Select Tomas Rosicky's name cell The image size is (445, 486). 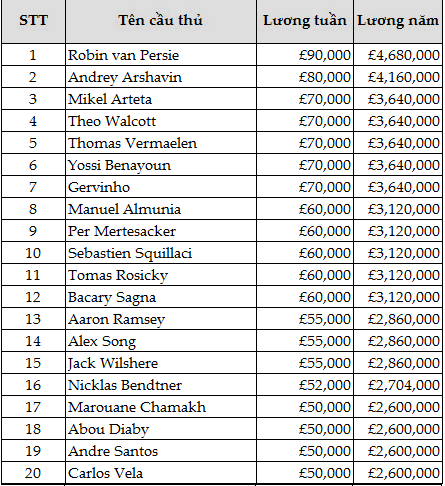161,275
